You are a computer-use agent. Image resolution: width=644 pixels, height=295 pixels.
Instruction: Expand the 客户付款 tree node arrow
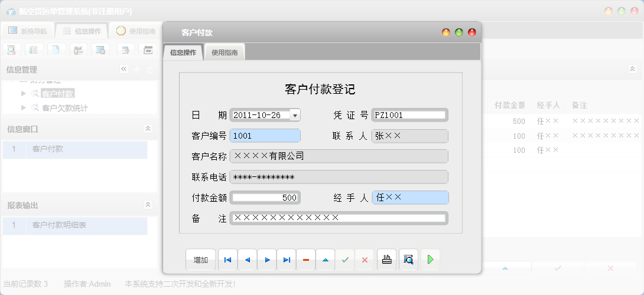24,94
